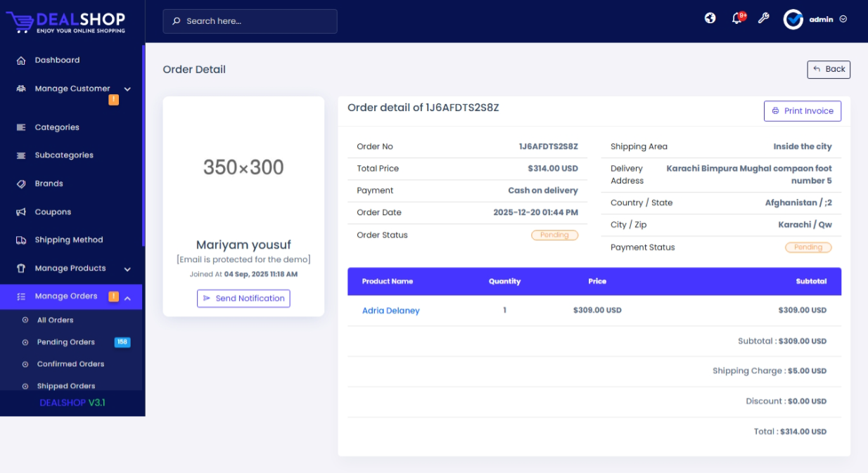868x473 pixels.
Task: Collapse the Manage Orders submenu chevron
Action: (127, 298)
